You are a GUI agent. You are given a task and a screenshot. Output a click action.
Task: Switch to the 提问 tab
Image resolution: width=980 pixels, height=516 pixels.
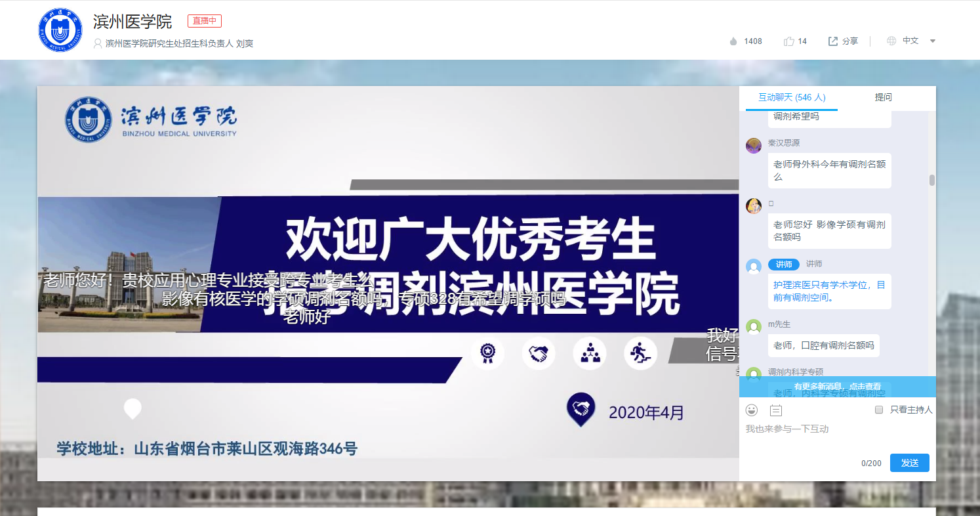pos(883,97)
